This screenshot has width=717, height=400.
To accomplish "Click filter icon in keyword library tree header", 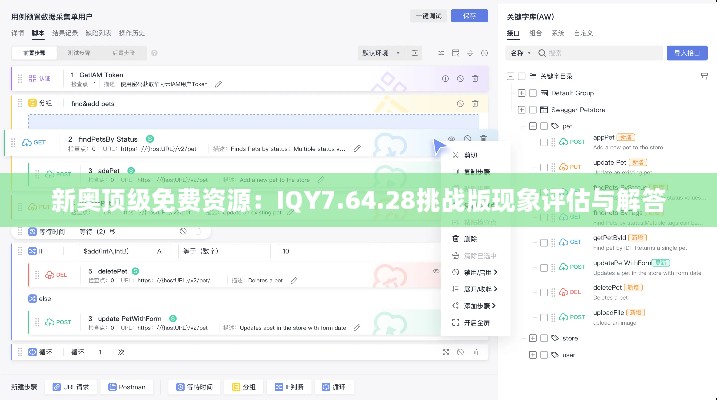I will [704, 76].
